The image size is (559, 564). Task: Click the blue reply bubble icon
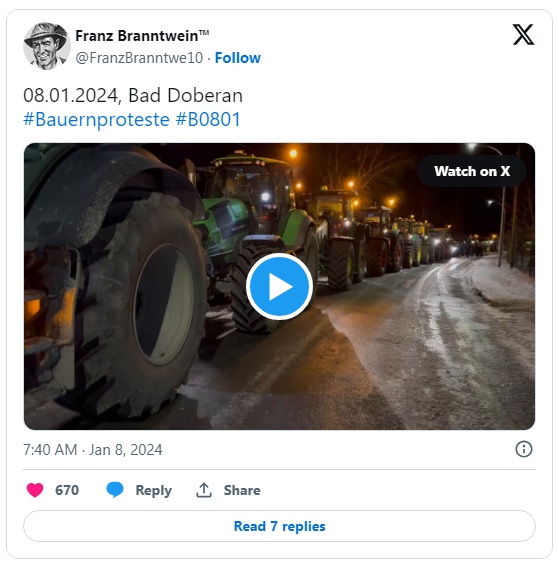coord(115,490)
